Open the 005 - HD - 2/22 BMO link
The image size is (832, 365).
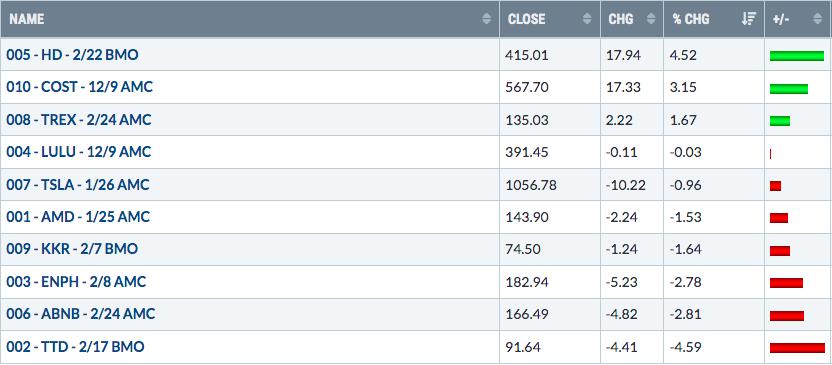(73, 55)
